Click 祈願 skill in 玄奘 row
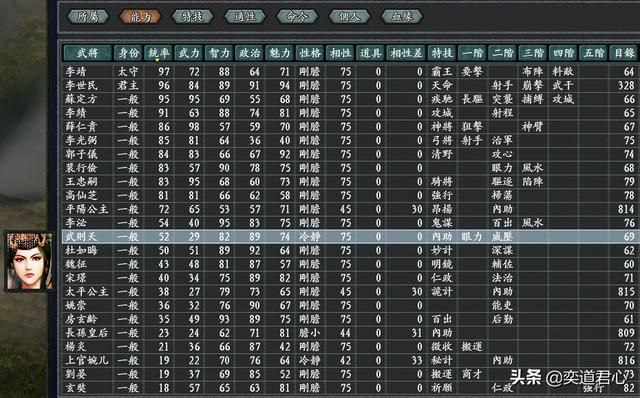The width and height of the screenshot is (640, 398). pos(442,388)
